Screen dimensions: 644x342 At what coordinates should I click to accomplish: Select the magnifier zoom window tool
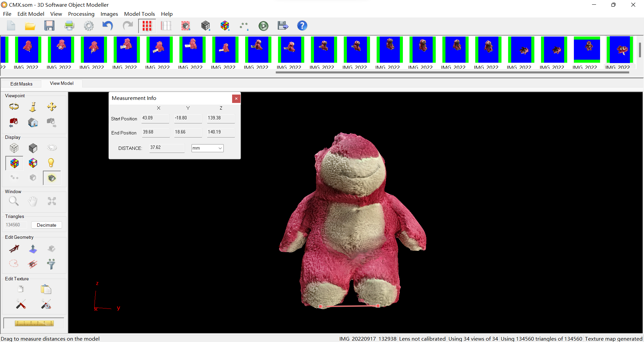point(14,201)
